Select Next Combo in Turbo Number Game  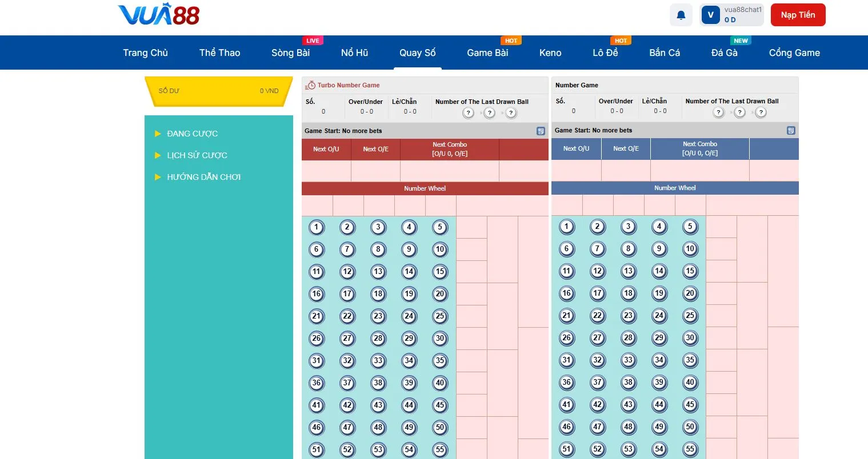(x=450, y=149)
